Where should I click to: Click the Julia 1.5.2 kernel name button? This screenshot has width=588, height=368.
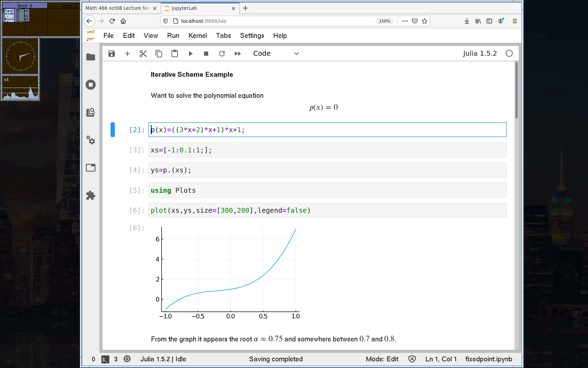(x=479, y=54)
